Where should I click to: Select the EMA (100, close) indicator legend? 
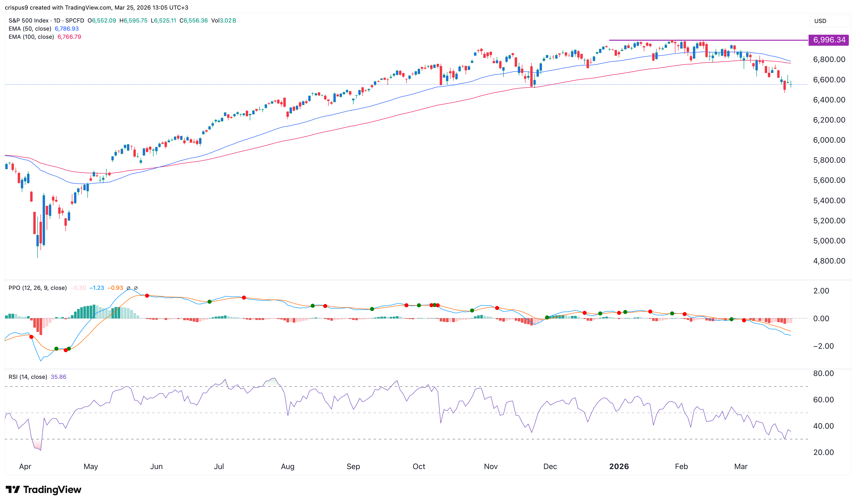[31, 37]
